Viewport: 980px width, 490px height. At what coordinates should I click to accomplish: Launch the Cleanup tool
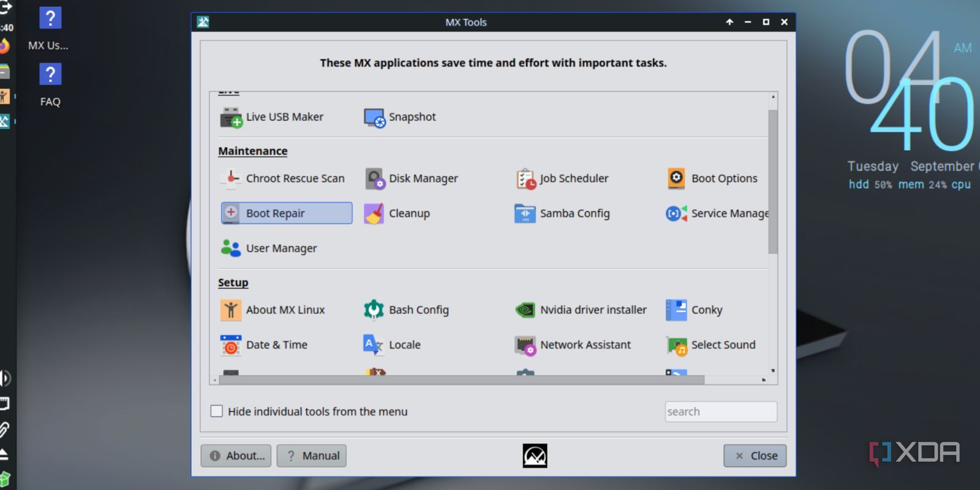[x=397, y=213]
